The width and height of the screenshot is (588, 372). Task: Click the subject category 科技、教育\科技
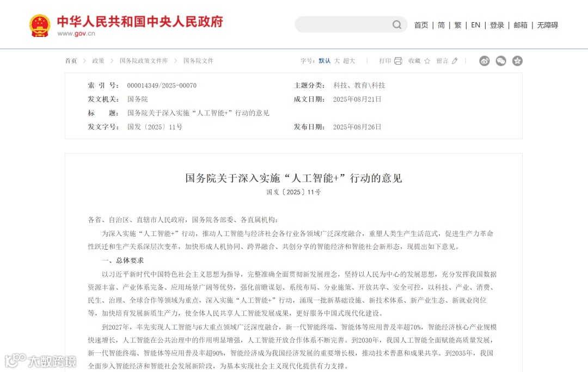click(x=359, y=85)
